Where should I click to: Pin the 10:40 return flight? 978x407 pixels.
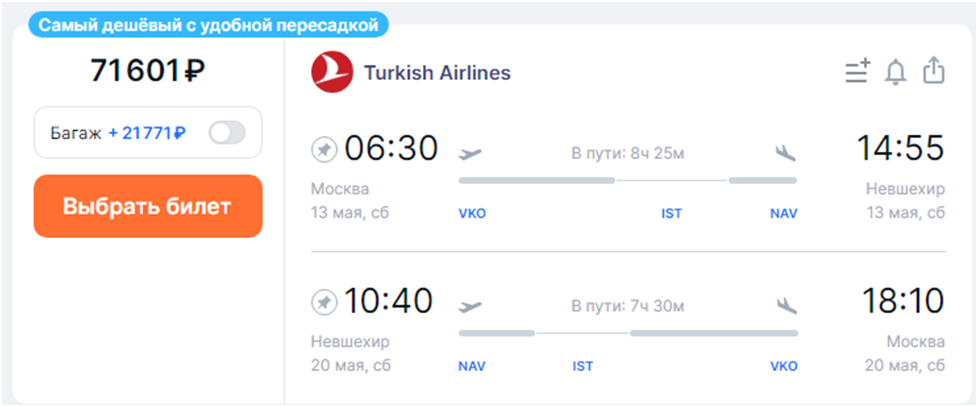(x=325, y=301)
